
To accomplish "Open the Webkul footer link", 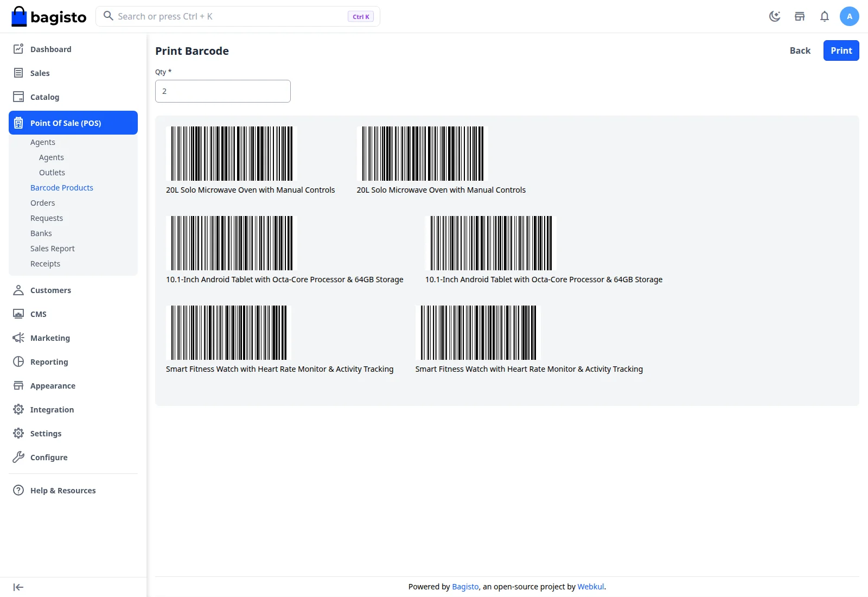I will (591, 587).
